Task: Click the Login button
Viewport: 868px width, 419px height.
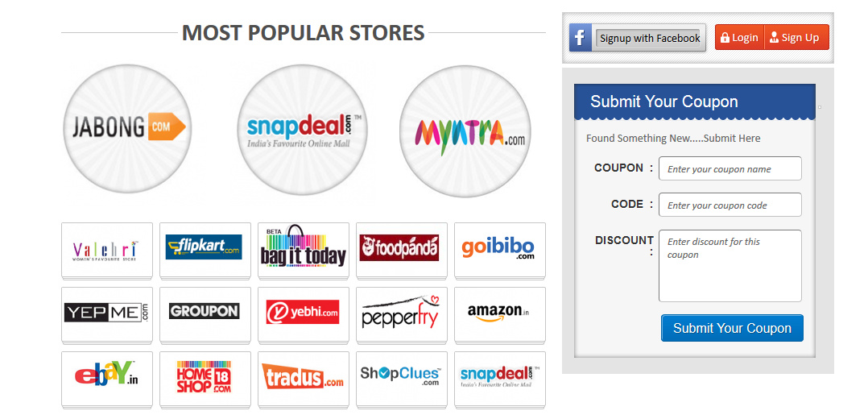Action: point(739,38)
